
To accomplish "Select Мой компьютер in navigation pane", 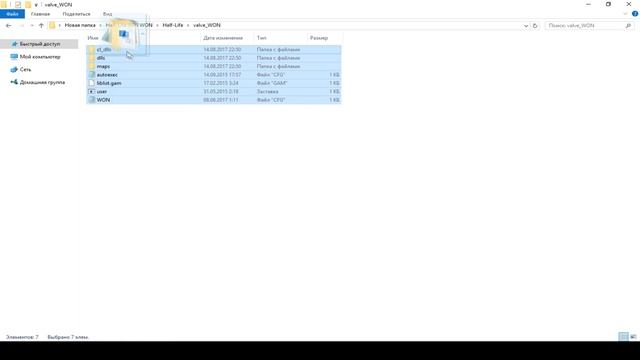I will [40, 57].
